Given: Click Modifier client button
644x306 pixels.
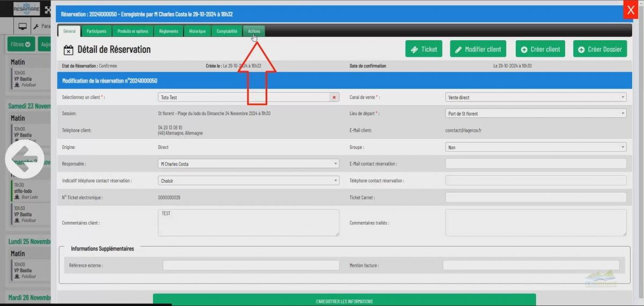Looking at the screenshot, I should point(478,49).
